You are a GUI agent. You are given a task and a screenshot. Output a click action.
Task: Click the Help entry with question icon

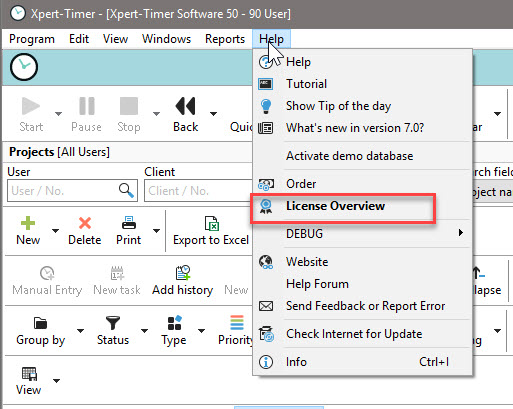tap(362, 62)
